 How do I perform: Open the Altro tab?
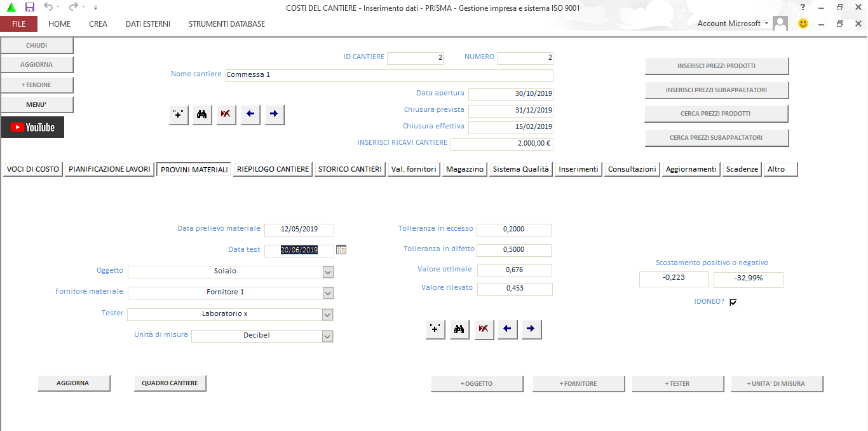click(780, 169)
